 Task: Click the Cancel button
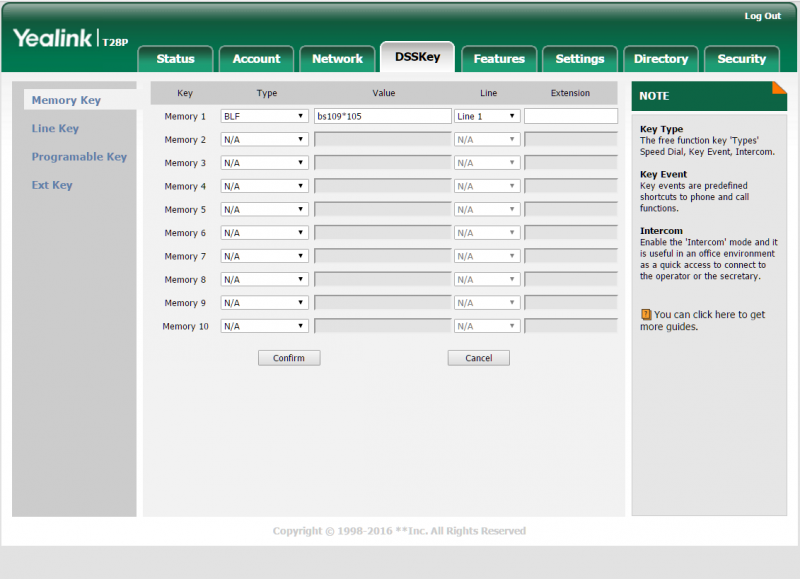[479, 358]
